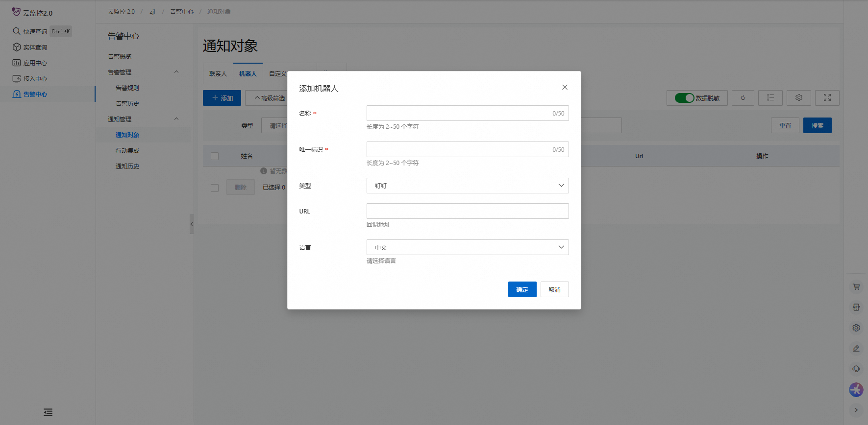Click the info icon beside 暂无数据
868x425 pixels.
[x=264, y=171]
